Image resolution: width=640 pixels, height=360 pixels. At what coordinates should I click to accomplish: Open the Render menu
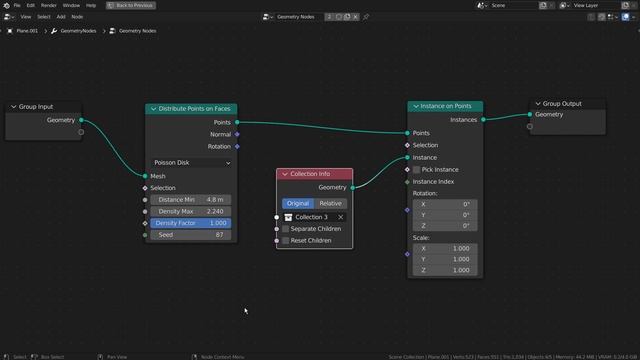pos(49,5)
